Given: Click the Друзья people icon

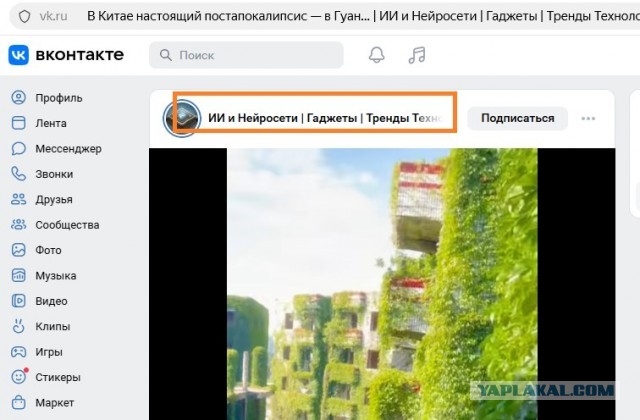Looking at the screenshot, I should coord(18,199).
